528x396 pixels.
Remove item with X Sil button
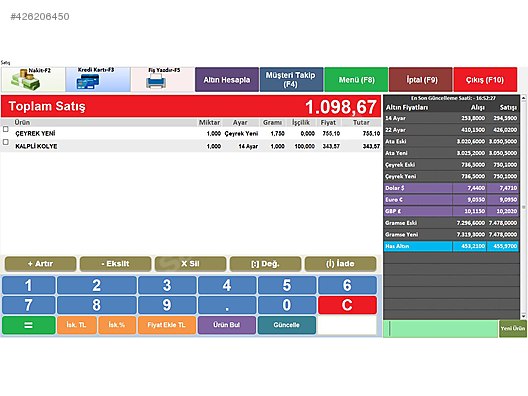(x=190, y=264)
